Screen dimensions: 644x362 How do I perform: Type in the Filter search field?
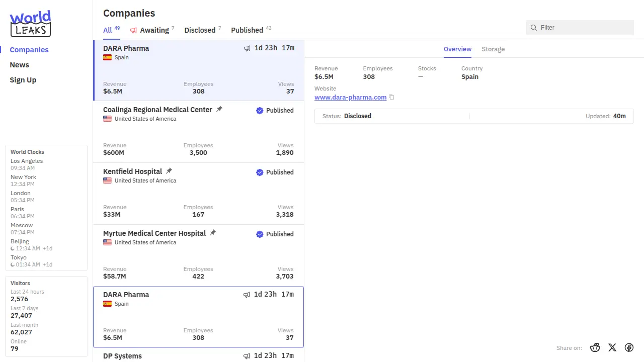pyautogui.click(x=584, y=28)
